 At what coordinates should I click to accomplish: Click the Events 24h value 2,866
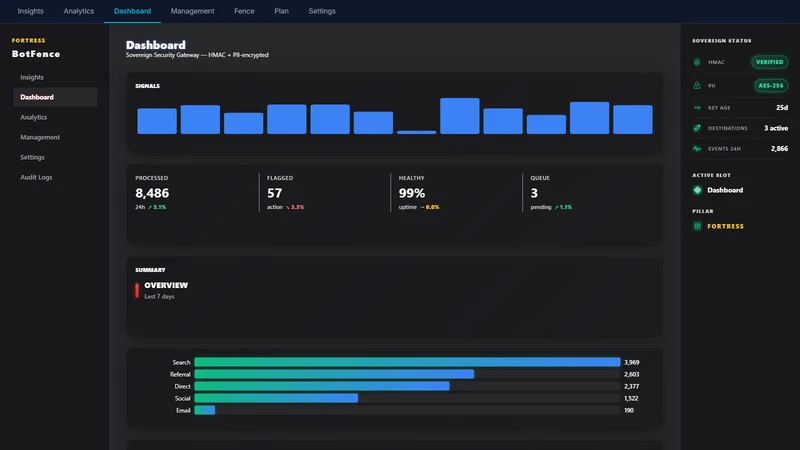coord(779,148)
